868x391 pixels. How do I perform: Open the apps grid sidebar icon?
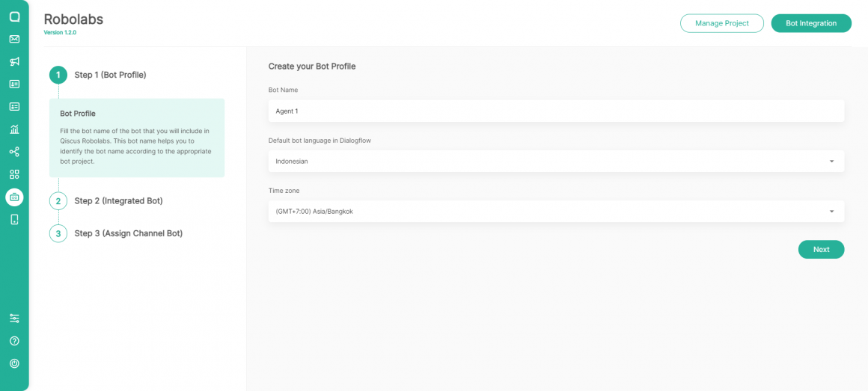pos(14,174)
